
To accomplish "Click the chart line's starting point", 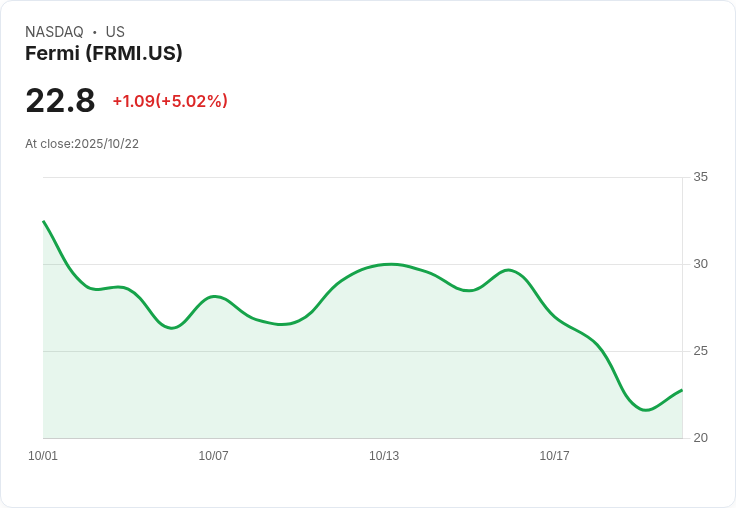I will (x=44, y=221).
